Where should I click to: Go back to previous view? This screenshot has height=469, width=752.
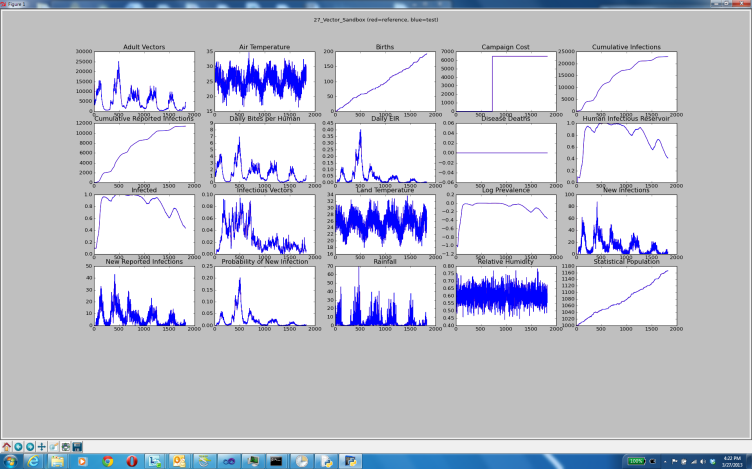(18, 446)
